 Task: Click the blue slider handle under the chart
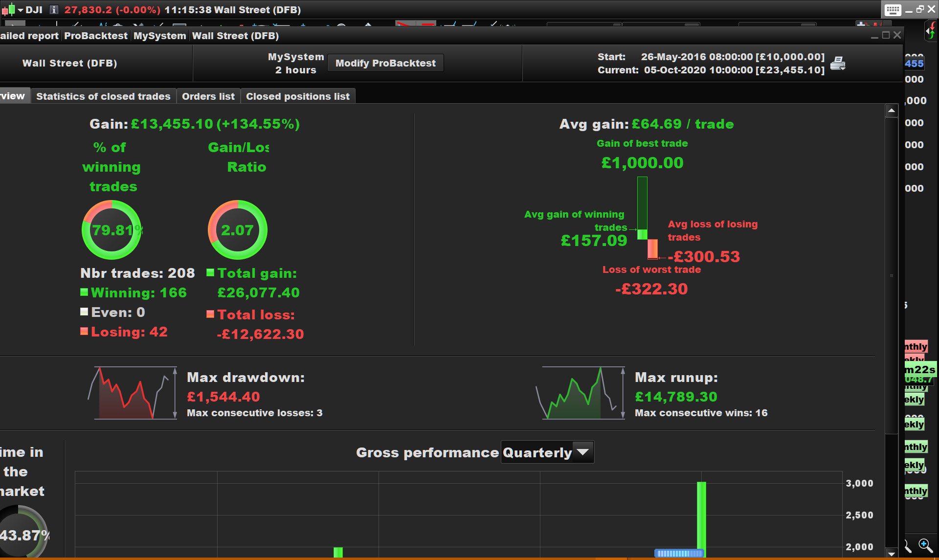point(679,553)
